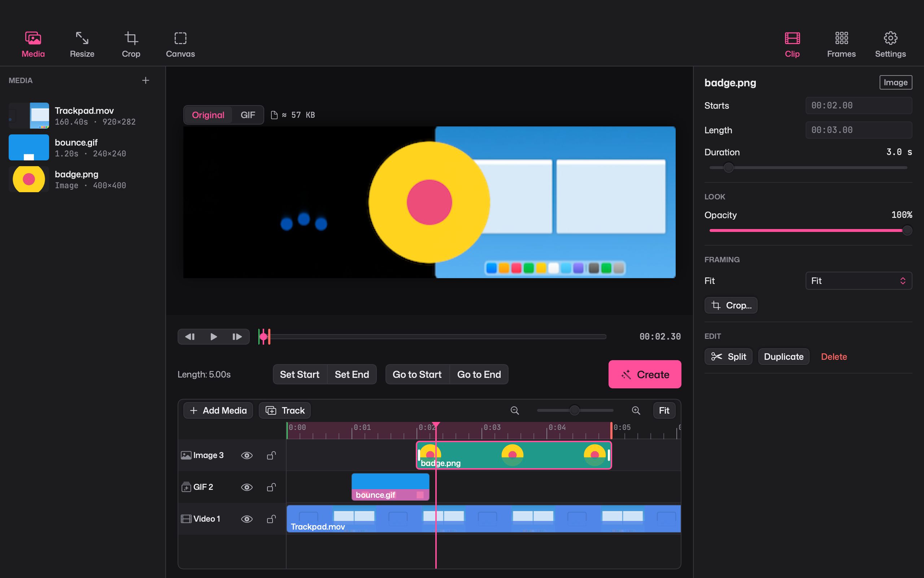
Task: Click the timeline zoom slider knob
Action: tap(574, 410)
